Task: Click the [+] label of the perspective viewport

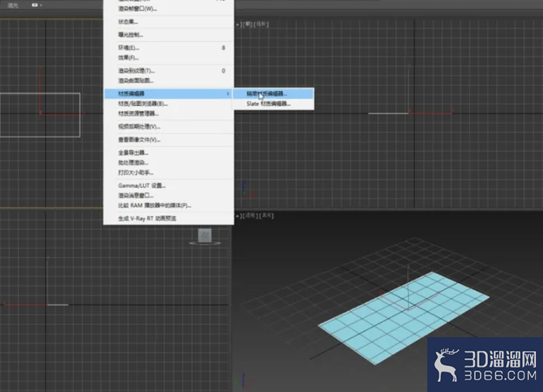Action: 238,215
